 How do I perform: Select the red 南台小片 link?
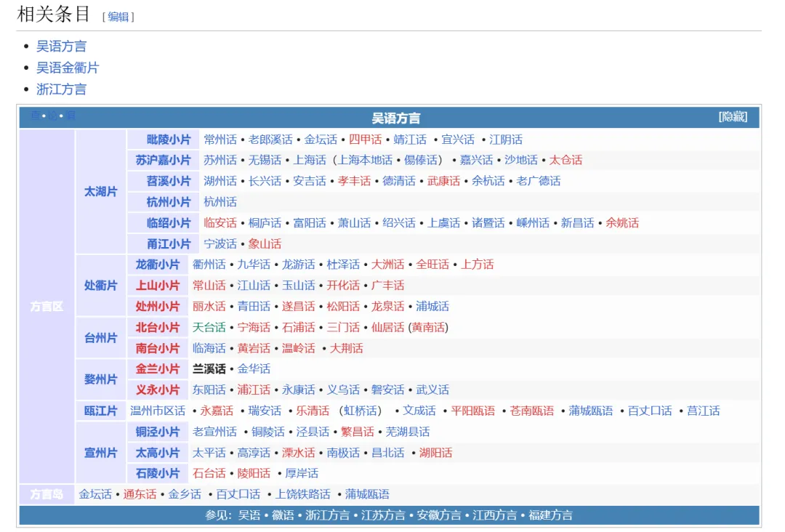158,348
